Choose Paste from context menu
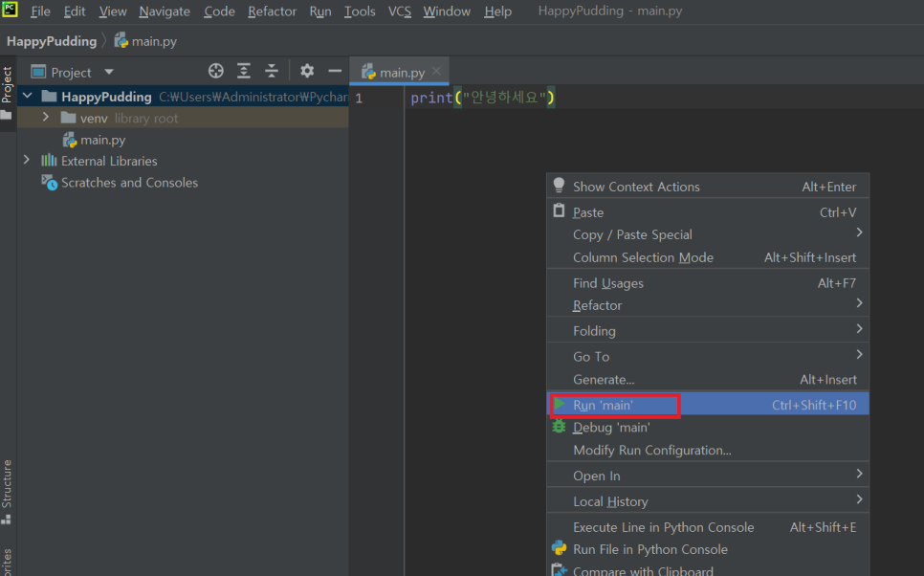Viewport: 924px width, 576px height. click(x=708, y=212)
